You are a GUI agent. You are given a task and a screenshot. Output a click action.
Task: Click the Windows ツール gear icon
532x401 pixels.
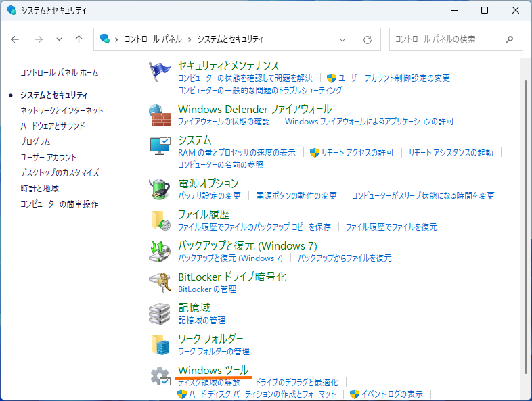(x=160, y=376)
